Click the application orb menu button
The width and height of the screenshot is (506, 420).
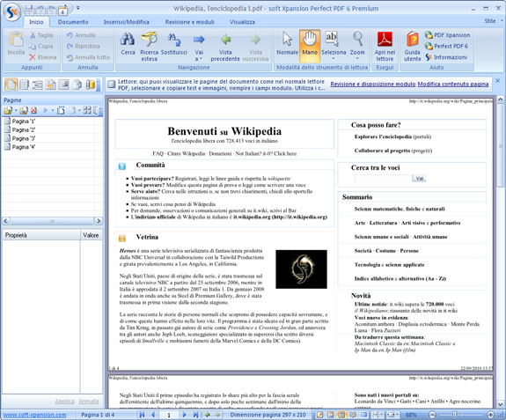pos(11,12)
